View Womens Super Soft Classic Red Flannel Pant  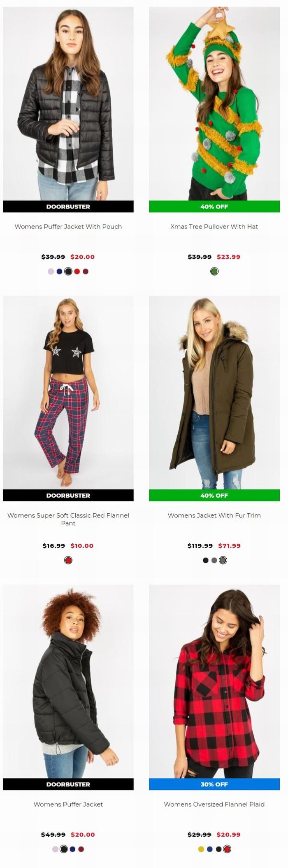[x=68, y=519]
